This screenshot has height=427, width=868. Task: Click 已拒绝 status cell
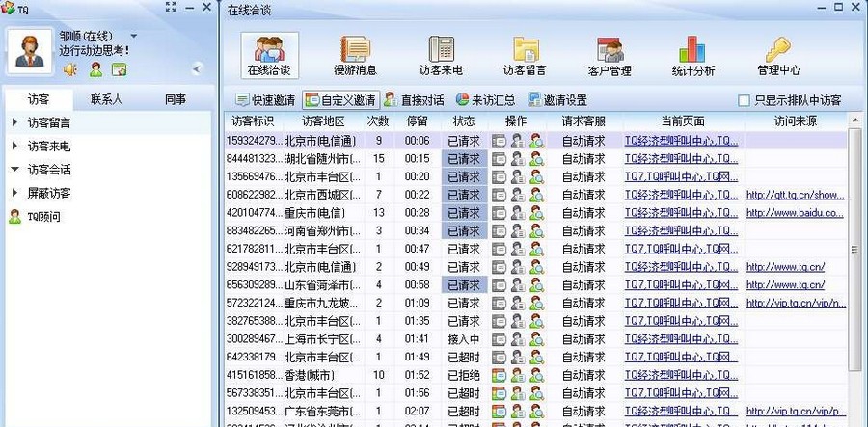464,376
